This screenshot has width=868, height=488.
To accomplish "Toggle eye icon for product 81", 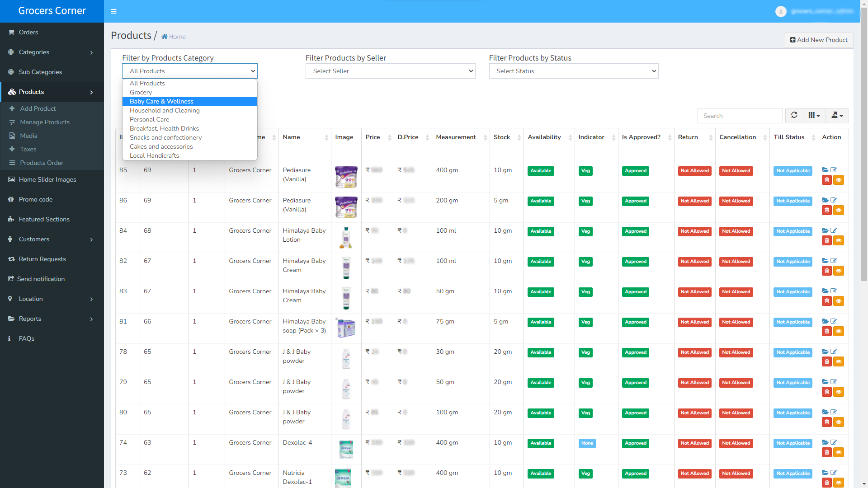I will click(x=839, y=331).
